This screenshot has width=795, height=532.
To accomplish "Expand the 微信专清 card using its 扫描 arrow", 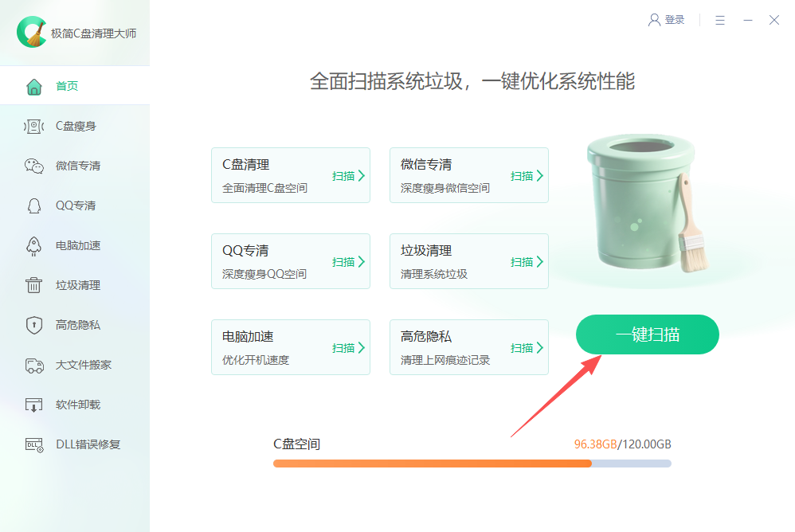I will [x=526, y=175].
